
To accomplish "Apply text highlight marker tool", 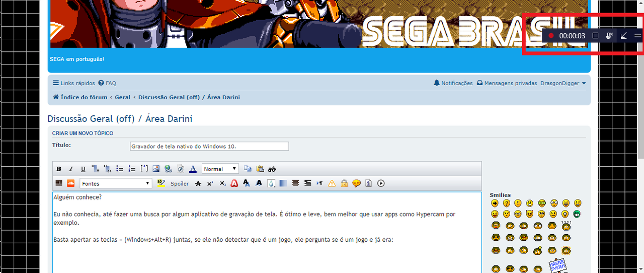I will coord(161,183).
